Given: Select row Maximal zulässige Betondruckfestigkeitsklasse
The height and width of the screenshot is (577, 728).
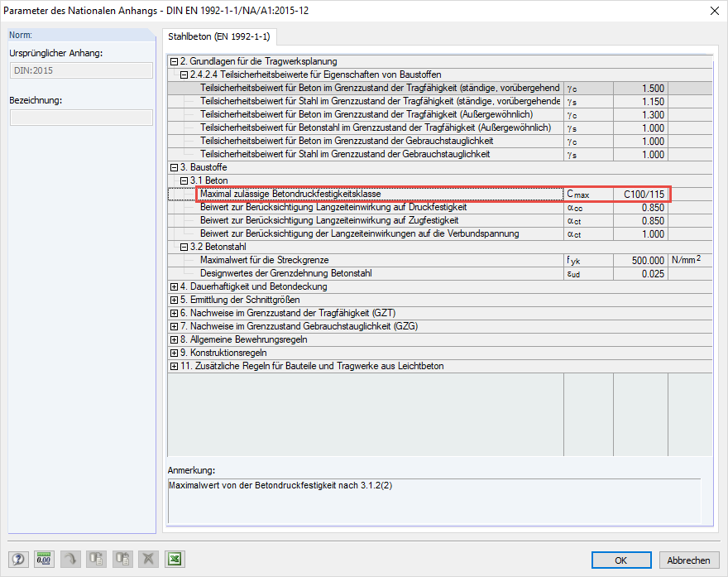Looking at the screenshot, I should [x=439, y=195].
